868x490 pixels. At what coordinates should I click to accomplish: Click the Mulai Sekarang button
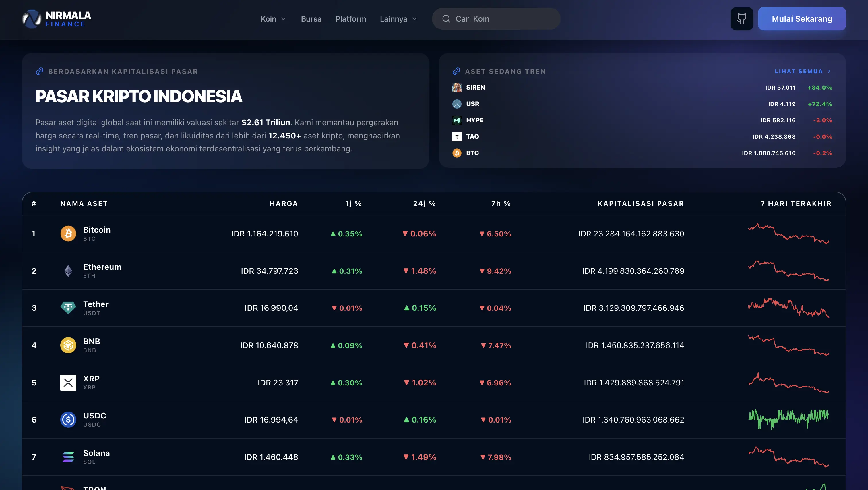802,19
